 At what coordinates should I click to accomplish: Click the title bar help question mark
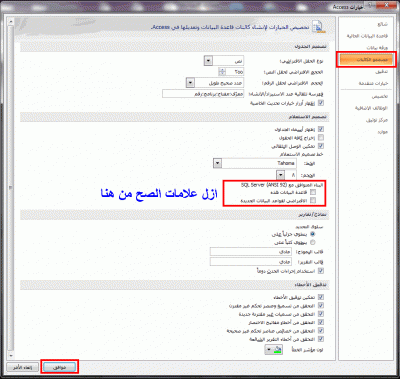tap(370, 6)
